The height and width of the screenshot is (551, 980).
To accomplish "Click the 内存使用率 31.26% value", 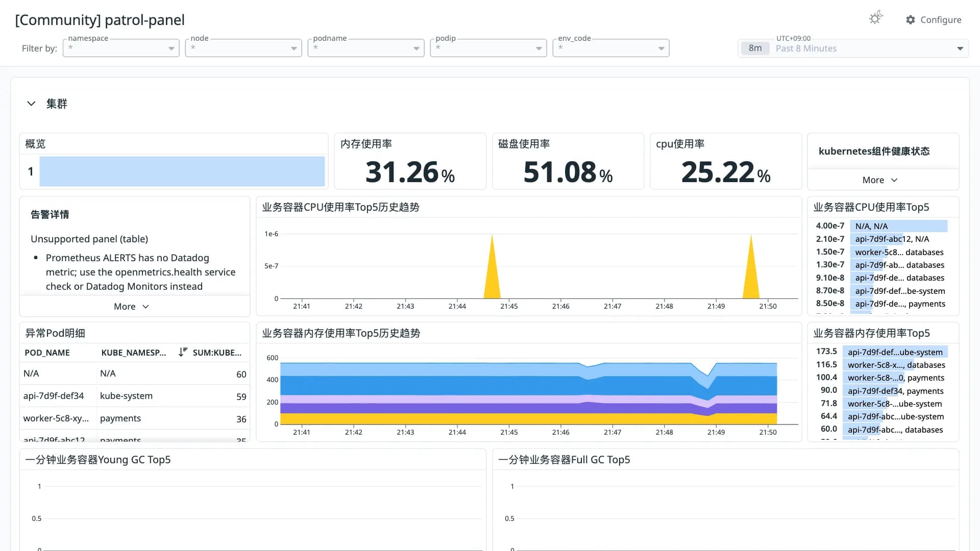I will coord(410,172).
